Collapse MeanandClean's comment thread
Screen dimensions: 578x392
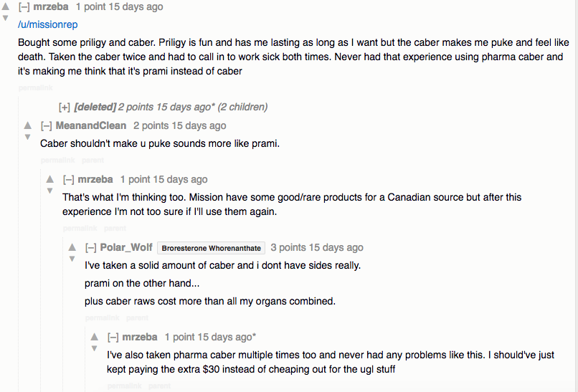pos(47,125)
